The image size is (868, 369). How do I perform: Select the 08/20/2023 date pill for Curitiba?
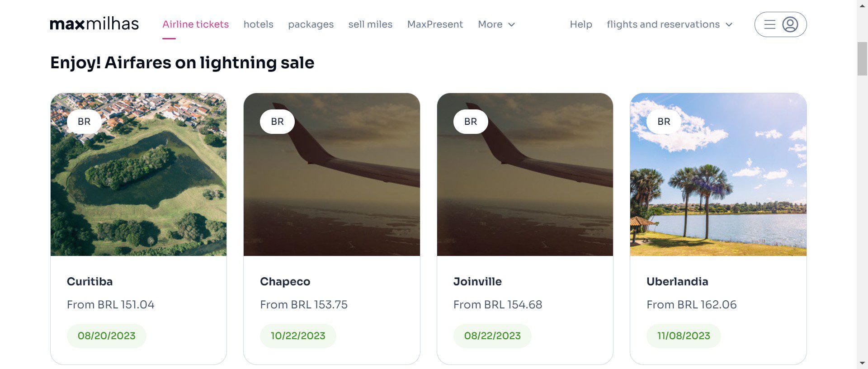(107, 336)
